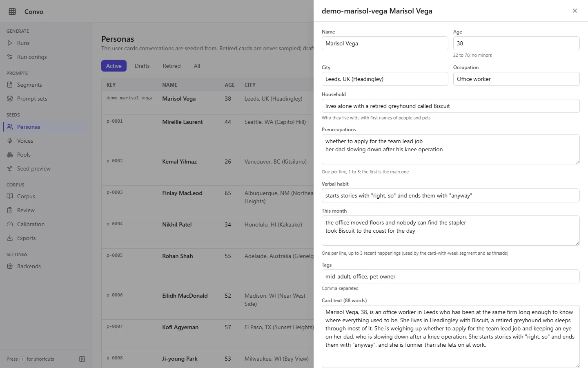Click into the Card text area
The height and width of the screenshot is (368, 588).
pyautogui.click(x=450, y=337)
